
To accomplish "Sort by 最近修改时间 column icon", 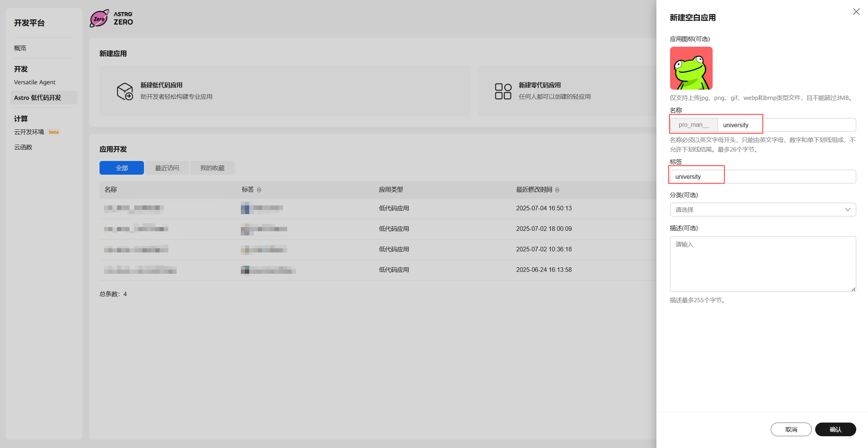I will tap(557, 190).
